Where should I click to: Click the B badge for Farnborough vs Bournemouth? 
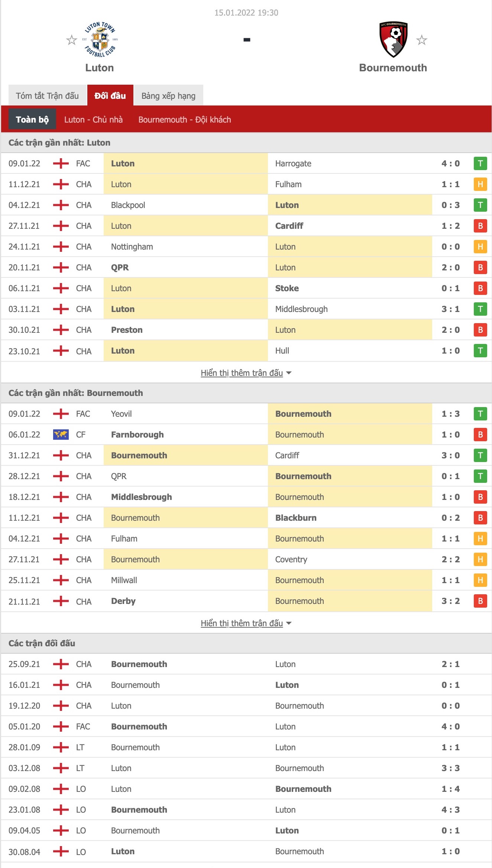pos(480,435)
